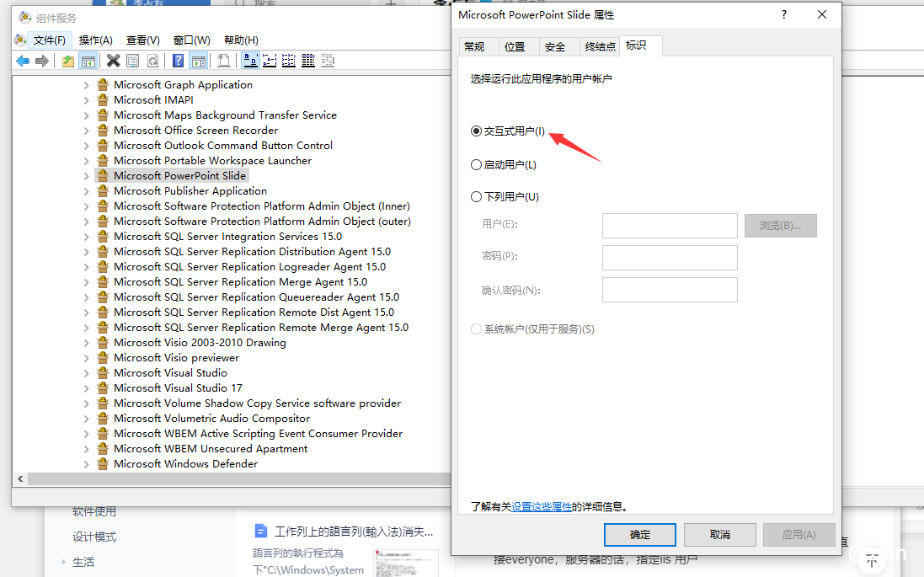This screenshot has width=924, height=577.
Task: Select the 启动用户(L) radio button
Action: 476,165
